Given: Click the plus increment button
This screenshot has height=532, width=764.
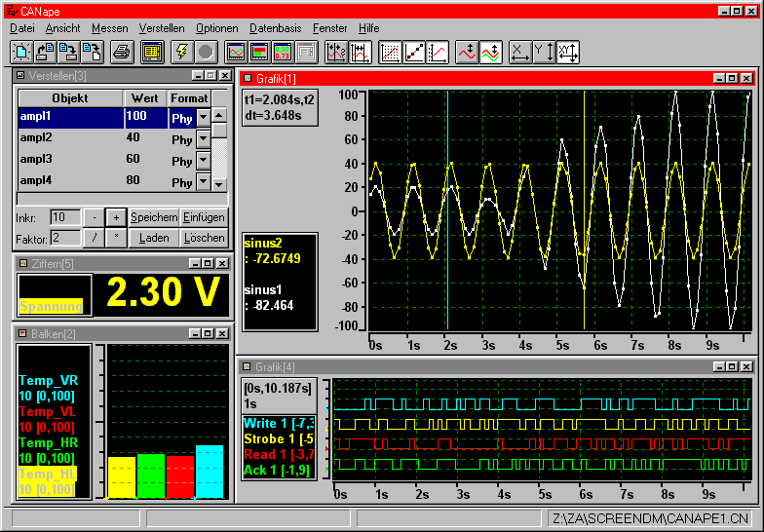Looking at the screenshot, I should tap(116, 217).
